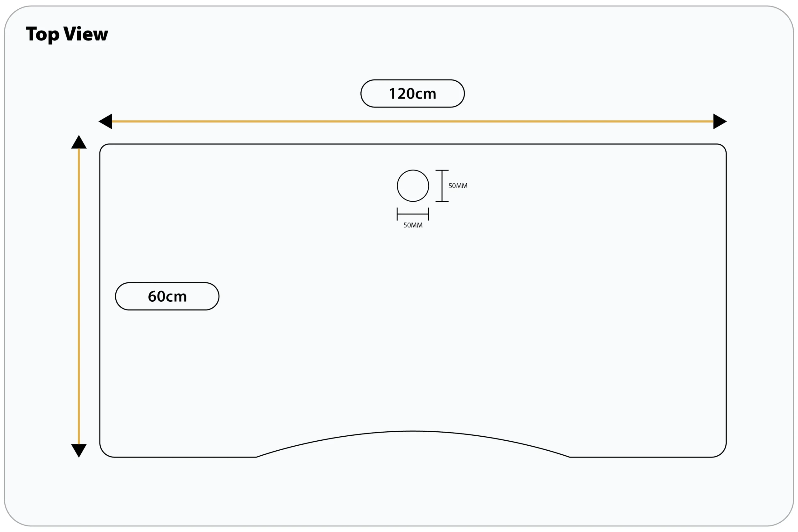Click the vertical 50MM dimension bracket

(x=442, y=186)
